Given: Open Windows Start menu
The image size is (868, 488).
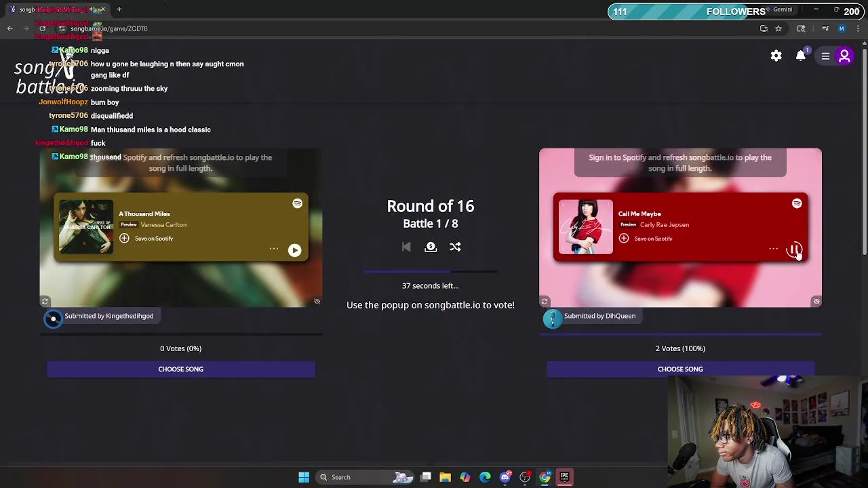Looking at the screenshot, I should (x=304, y=477).
